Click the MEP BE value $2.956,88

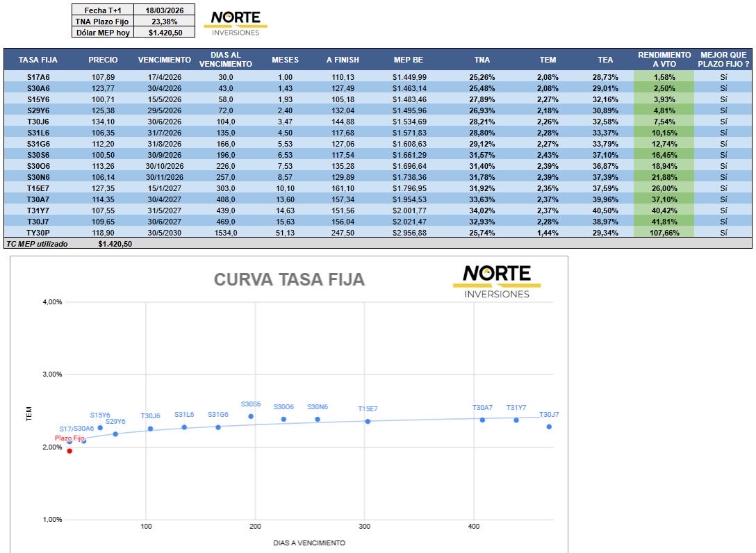click(409, 233)
